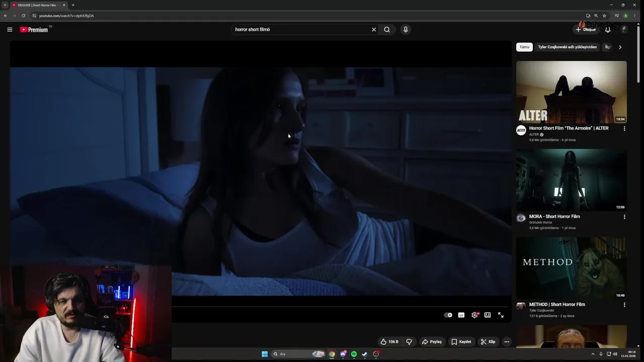Open Steam from the taskbar
Image resolution: width=644 pixels, height=362 pixels.
[x=365, y=354]
